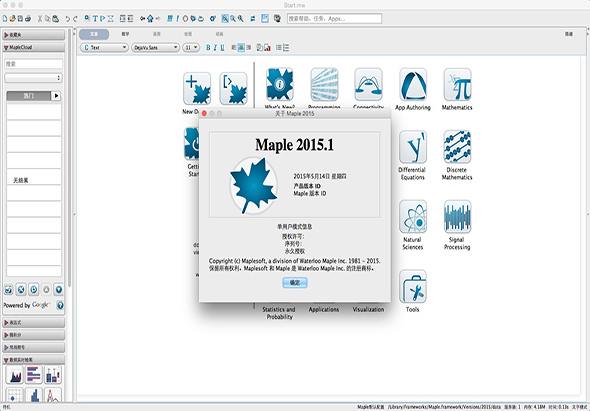Image resolution: width=590 pixels, height=411 pixels.
Task: Collapse the data plots palette at sidebar bottom
Action: coord(33,360)
